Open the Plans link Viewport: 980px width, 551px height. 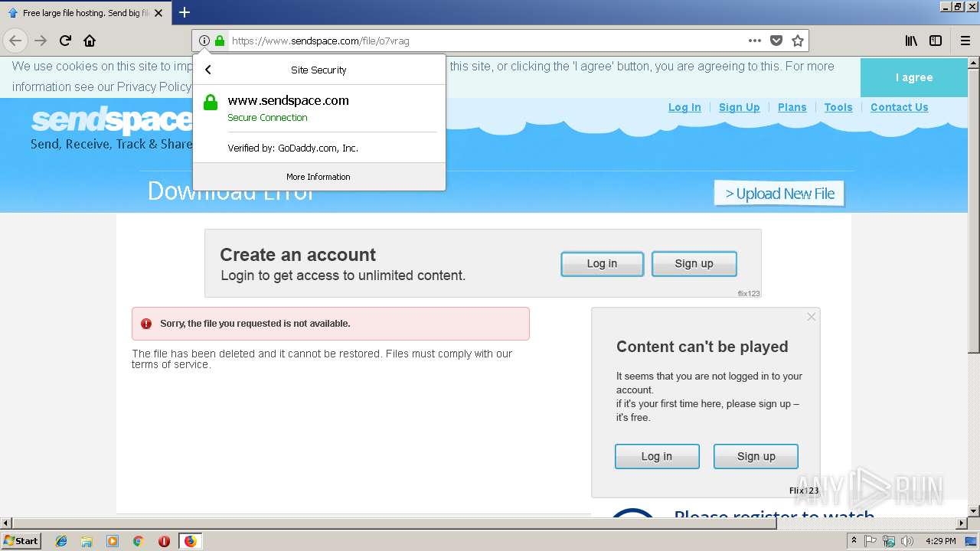point(792,107)
